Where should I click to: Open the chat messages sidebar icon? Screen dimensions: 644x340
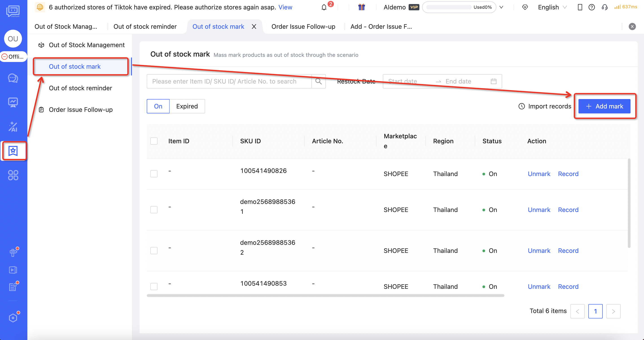click(x=13, y=78)
